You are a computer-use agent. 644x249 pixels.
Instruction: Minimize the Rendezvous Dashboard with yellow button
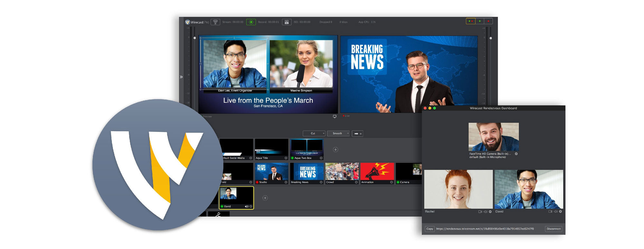coord(430,108)
